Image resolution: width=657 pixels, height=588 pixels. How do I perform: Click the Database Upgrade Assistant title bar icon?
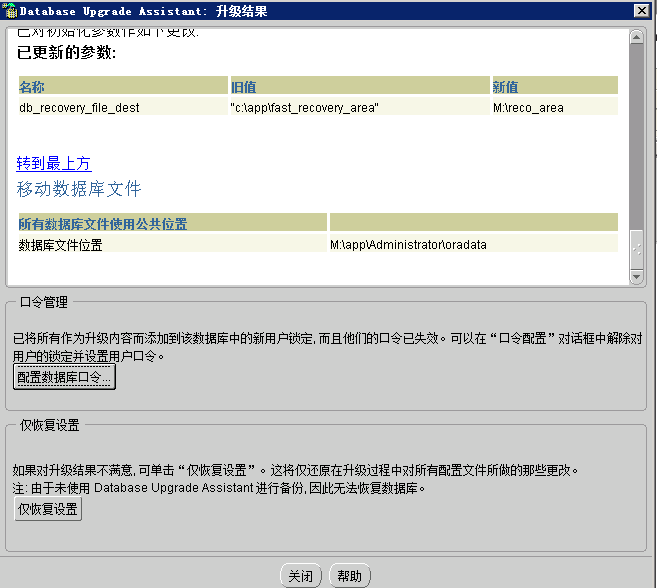point(9,10)
